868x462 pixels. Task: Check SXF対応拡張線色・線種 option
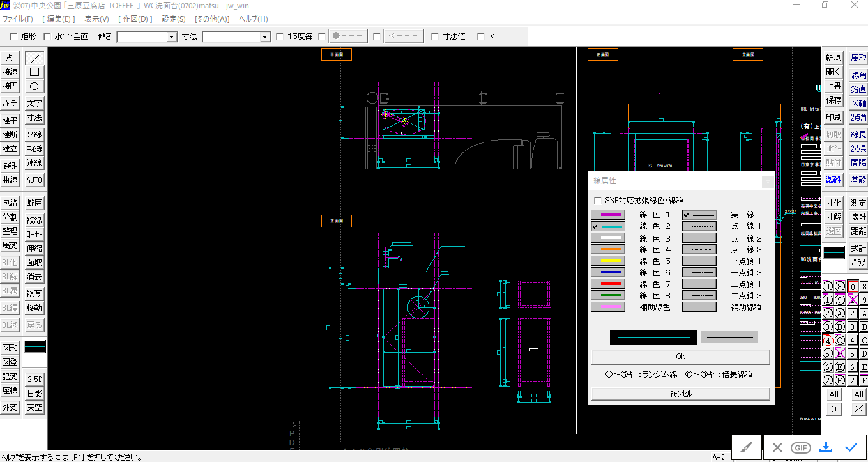pos(597,201)
